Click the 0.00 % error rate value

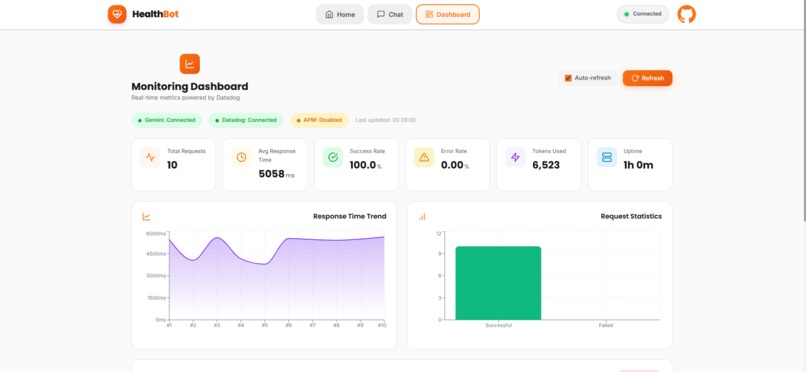(x=455, y=165)
